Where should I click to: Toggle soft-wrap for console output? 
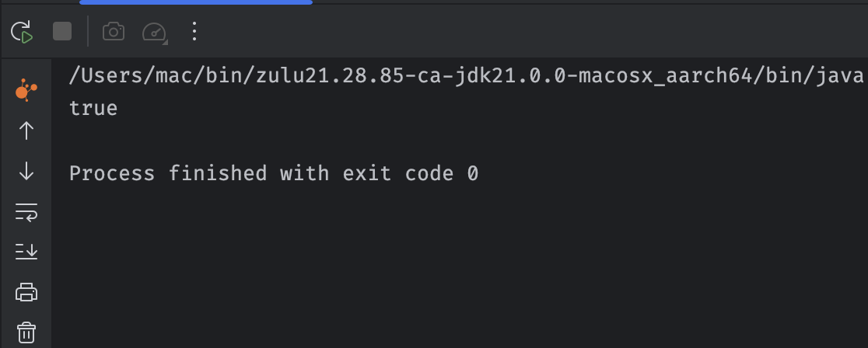pos(26,212)
